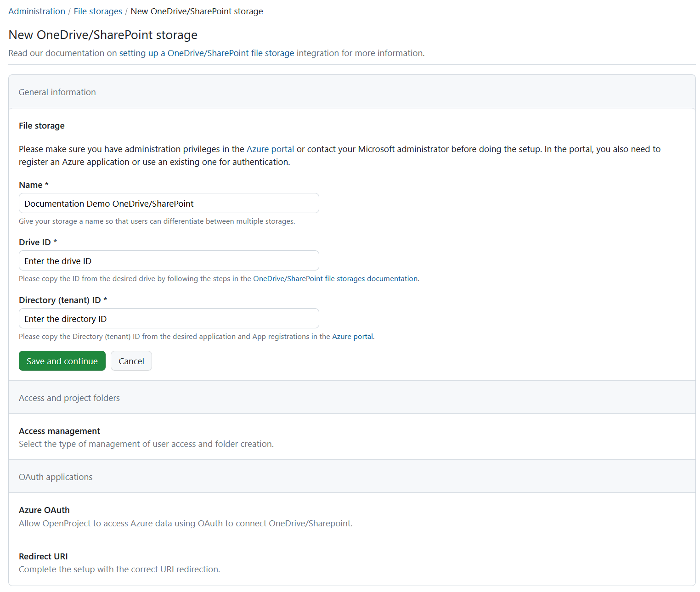Cancel the new storage form

[131, 361]
